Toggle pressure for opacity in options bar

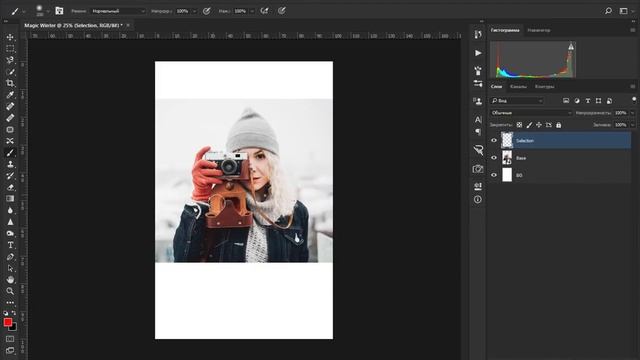click(x=207, y=11)
